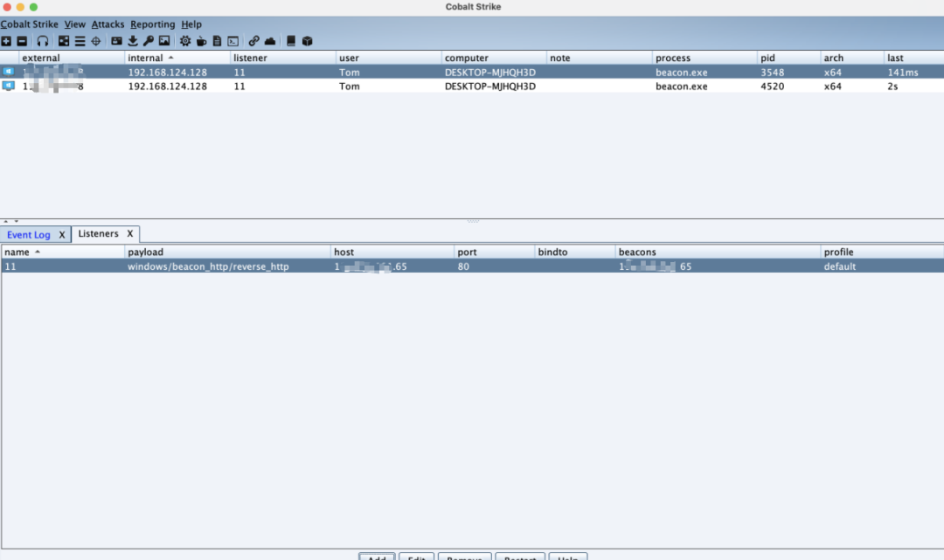Open the Attacks menu
944x560 pixels.
[108, 24]
